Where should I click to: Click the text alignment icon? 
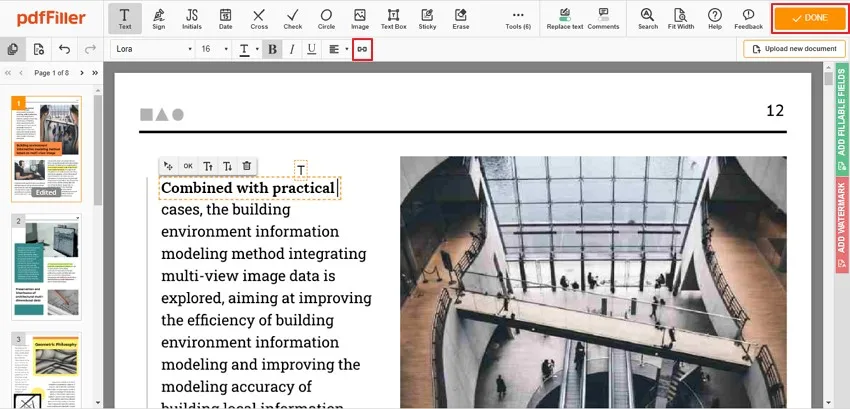point(334,49)
